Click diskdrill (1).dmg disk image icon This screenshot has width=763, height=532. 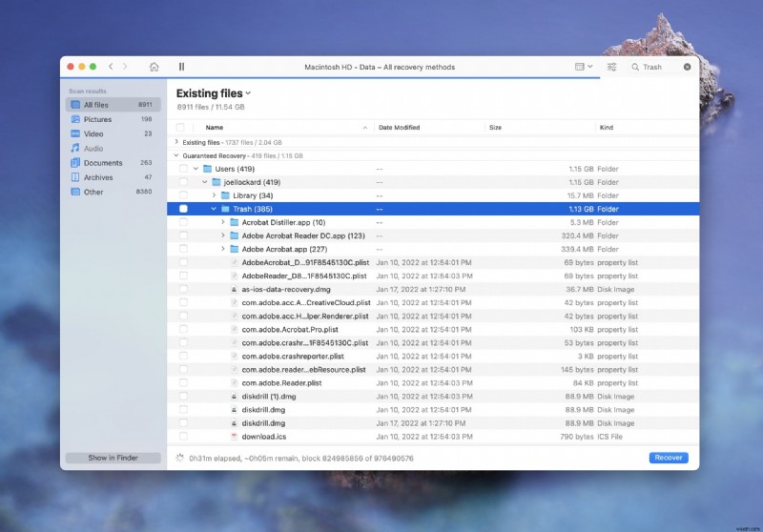[234, 397]
